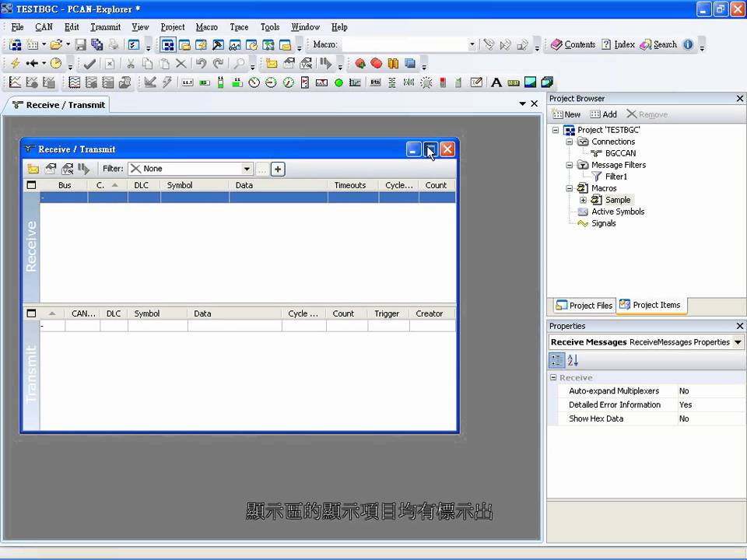747x560 pixels.
Task: Expand the Sample macro node
Action: click(583, 200)
